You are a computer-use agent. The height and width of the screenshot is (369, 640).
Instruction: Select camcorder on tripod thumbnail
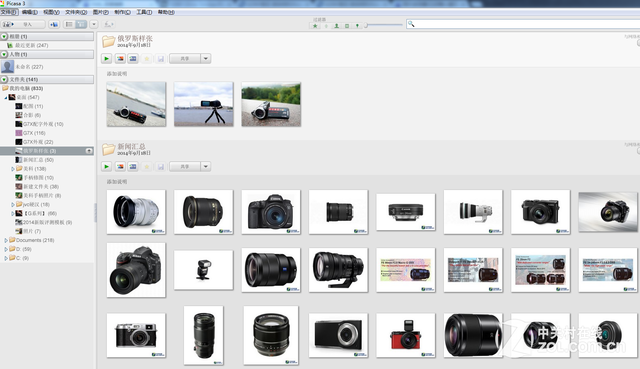(x=204, y=104)
